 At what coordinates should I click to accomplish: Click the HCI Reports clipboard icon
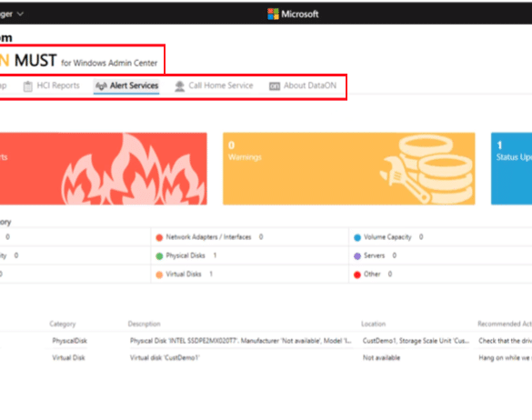pyautogui.click(x=28, y=86)
